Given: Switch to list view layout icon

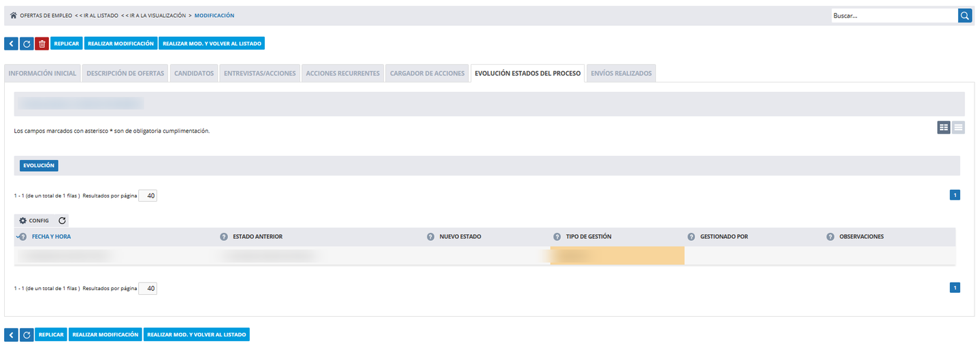Looking at the screenshot, I should pos(958,127).
